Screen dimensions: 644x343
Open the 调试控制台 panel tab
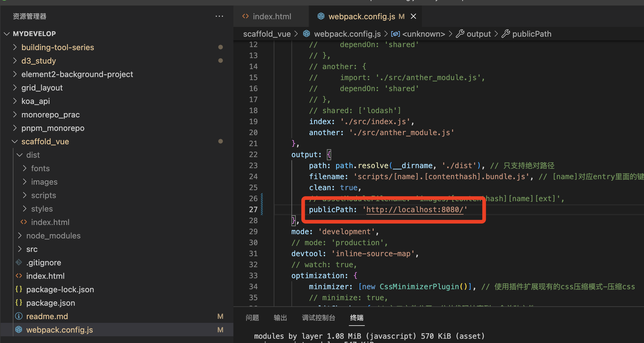point(318,318)
